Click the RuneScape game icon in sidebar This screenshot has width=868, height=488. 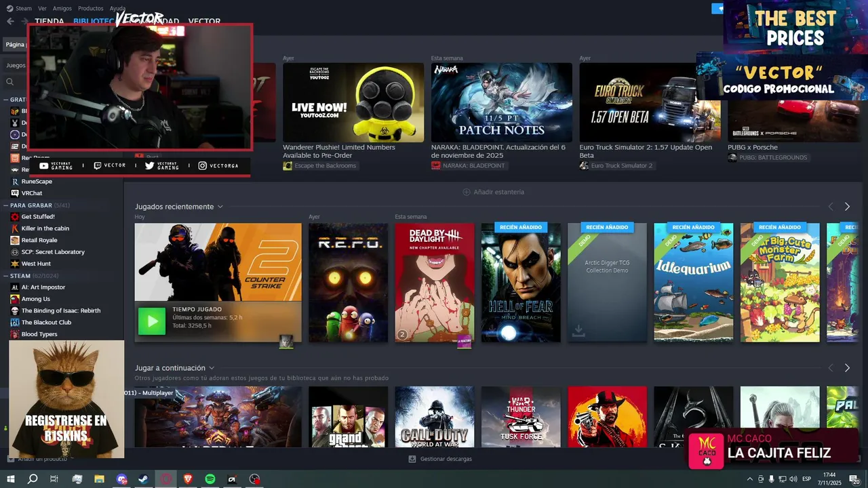click(15, 182)
